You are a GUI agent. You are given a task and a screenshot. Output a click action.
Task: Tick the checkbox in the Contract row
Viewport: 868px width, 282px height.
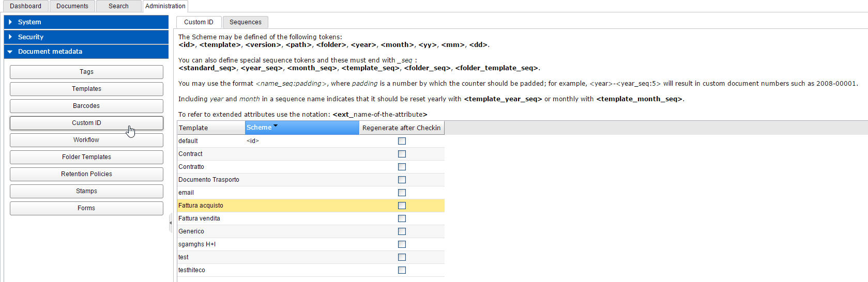(402, 154)
